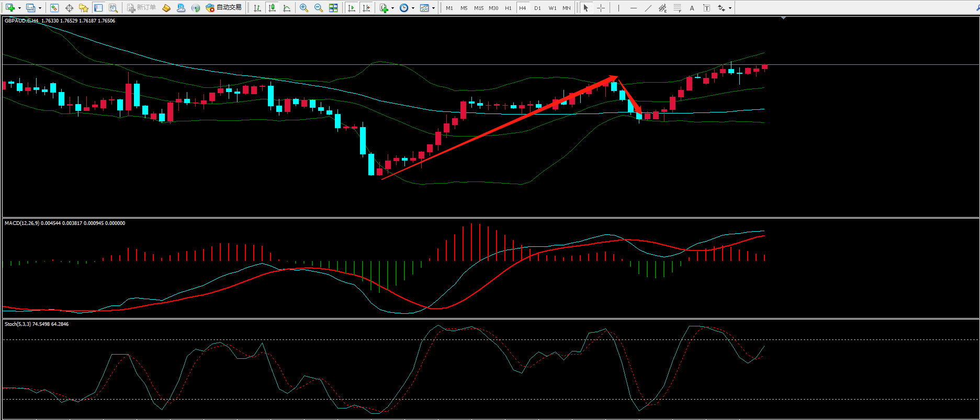Open the Periods clock icon
This screenshot has width=980, height=420.
click(404, 8)
